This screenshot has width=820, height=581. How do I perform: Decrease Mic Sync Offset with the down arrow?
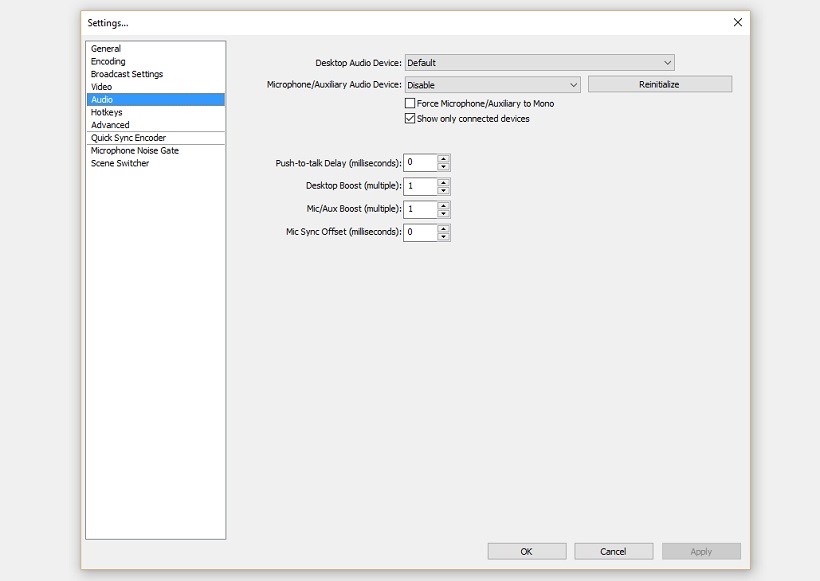(443, 236)
